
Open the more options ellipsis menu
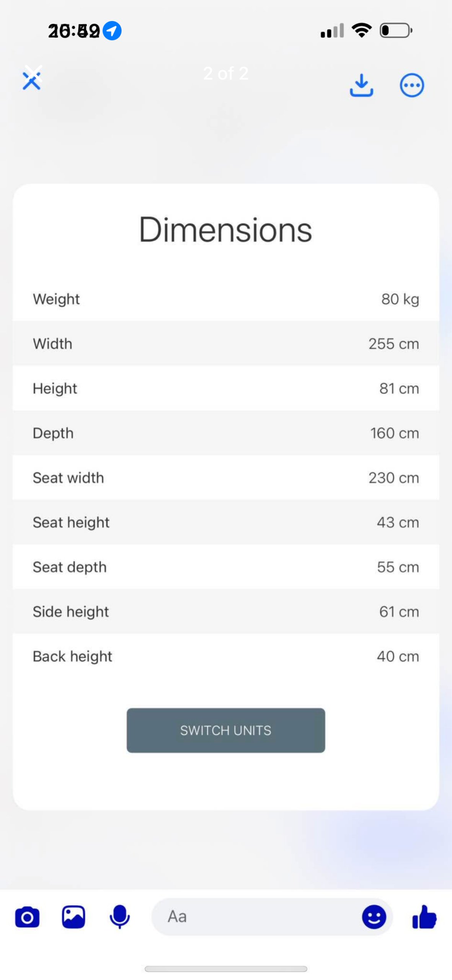coord(411,85)
